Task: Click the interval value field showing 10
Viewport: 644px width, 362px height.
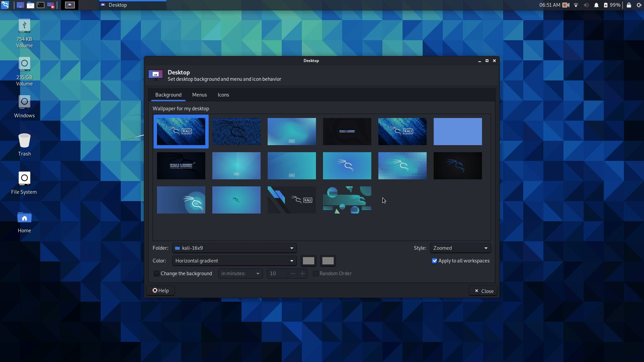Action: (x=277, y=274)
